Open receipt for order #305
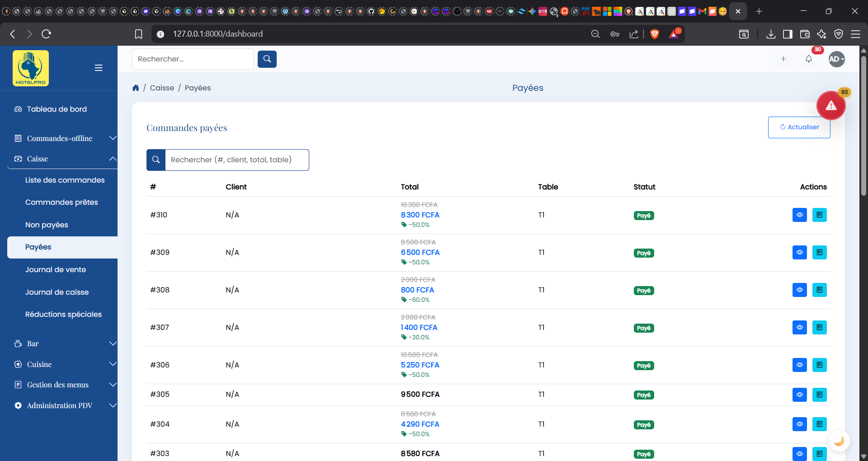Viewport: 868px width, 461px height. tap(820, 395)
